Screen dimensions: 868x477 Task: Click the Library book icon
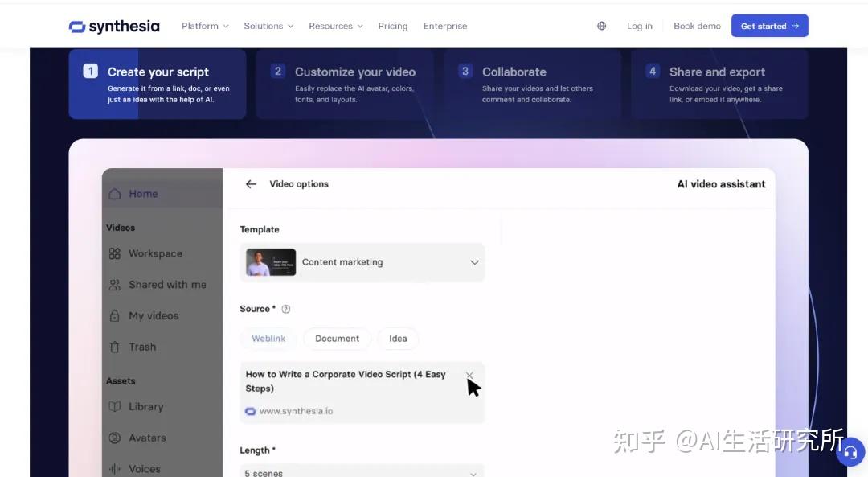point(115,407)
